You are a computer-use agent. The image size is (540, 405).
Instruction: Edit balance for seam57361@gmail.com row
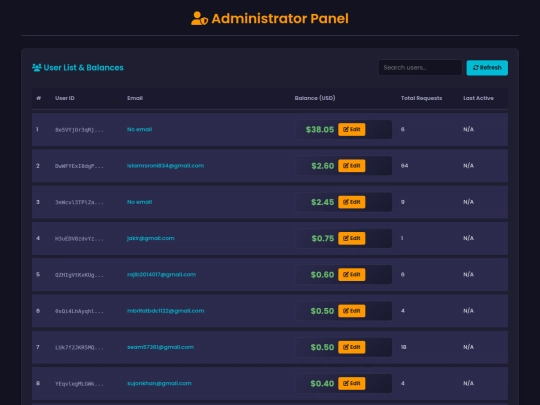pyautogui.click(x=351, y=347)
